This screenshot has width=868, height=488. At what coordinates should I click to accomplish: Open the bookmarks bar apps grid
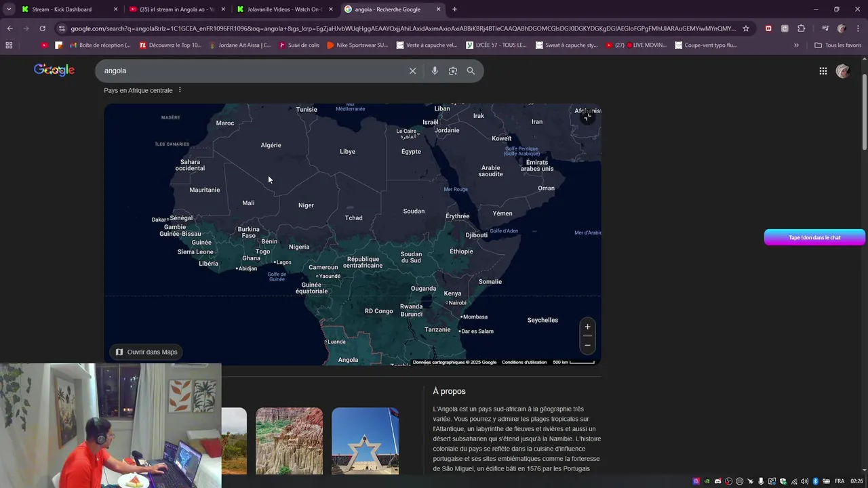pyautogui.click(x=9, y=45)
